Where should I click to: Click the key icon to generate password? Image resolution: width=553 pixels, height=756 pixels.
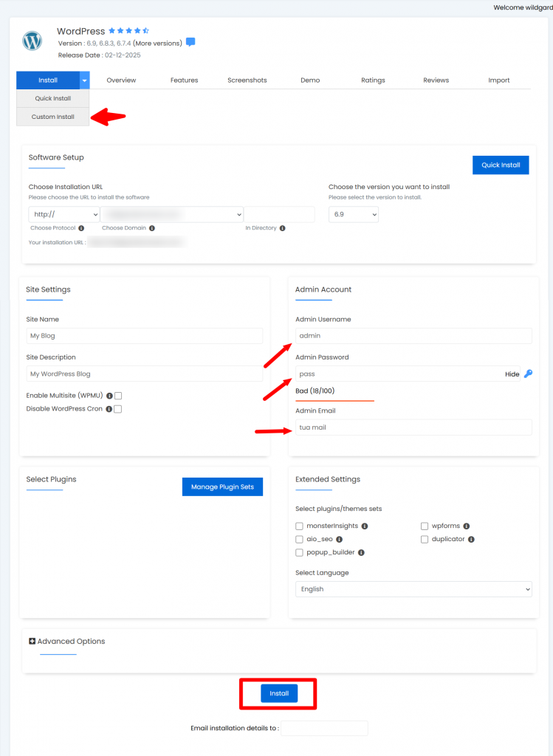tap(528, 374)
